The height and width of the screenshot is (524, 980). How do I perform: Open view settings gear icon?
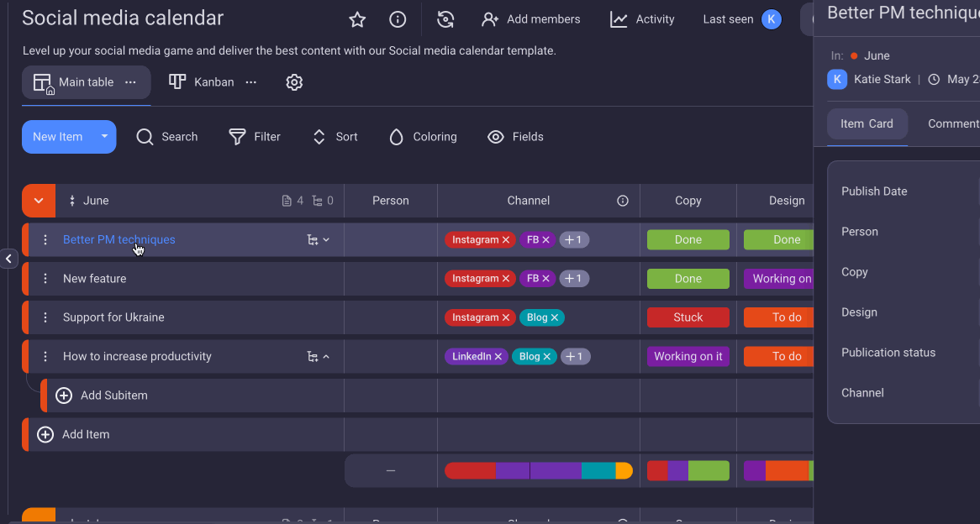pyautogui.click(x=294, y=81)
